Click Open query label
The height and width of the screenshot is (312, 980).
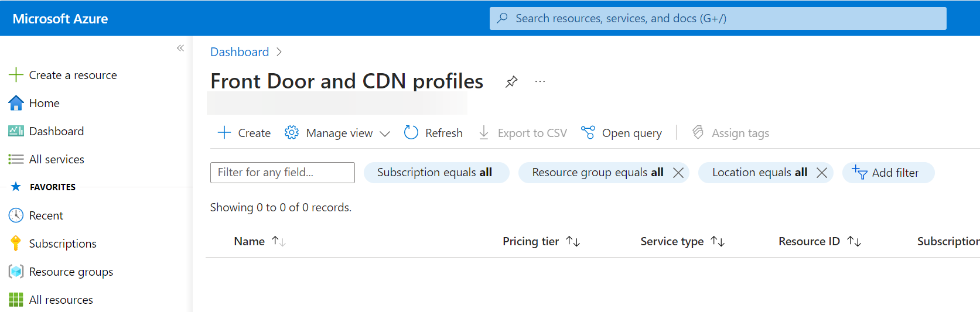[x=632, y=133]
